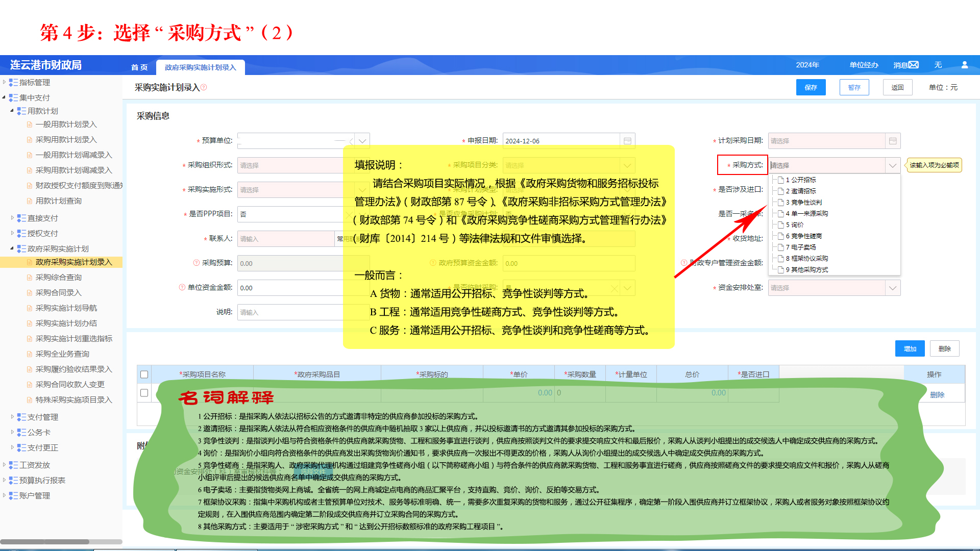
Task: Click help question icon beside 采购实施计划录入 title
Action: tap(204, 87)
